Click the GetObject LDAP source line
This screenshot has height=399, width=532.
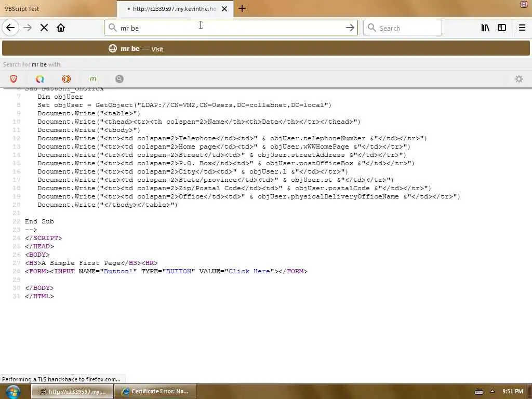(184, 105)
